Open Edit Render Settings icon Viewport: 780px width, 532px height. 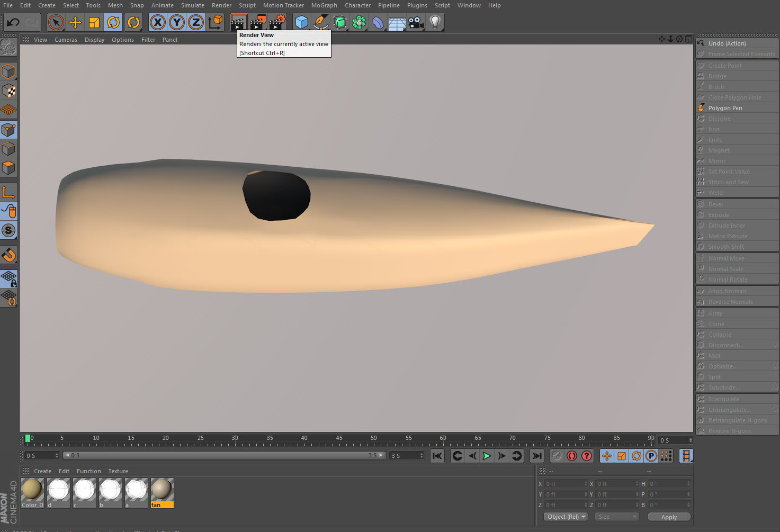(277, 22)
